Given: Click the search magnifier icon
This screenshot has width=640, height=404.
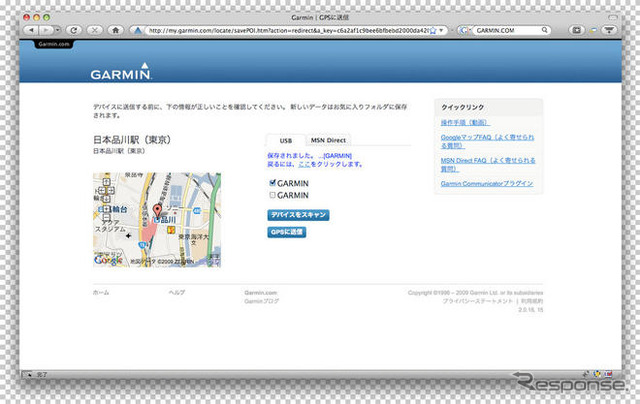Looking at the screenshot, I should tap(544, 30).
